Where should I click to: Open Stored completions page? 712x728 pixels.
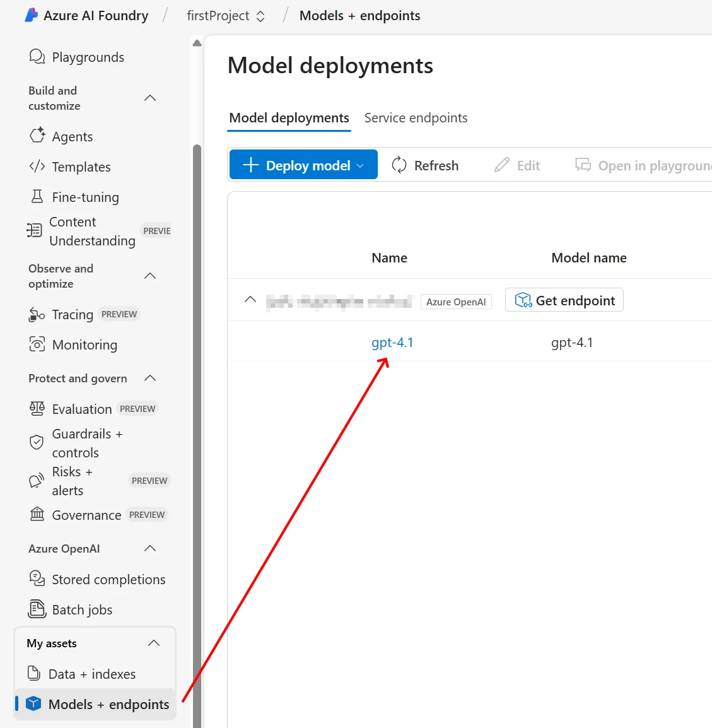pyautogui.click(x=108, y=579)
